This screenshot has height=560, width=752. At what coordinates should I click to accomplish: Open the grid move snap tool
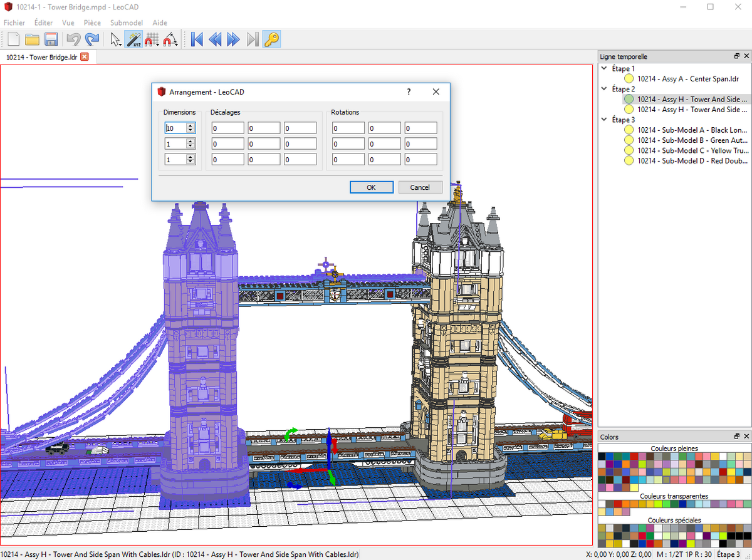(x=152, y=39)
